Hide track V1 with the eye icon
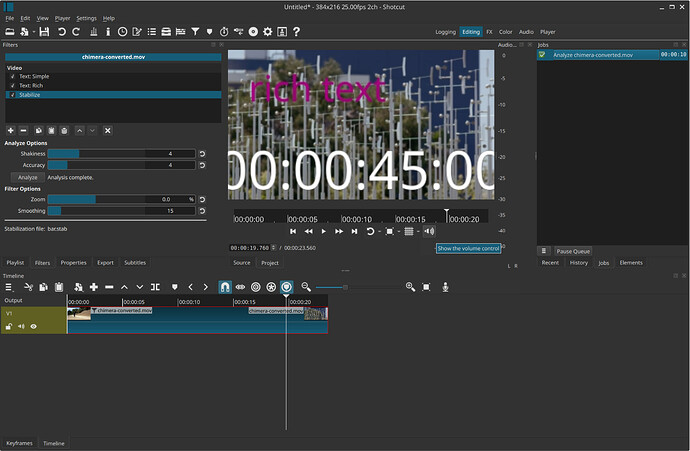 [33, 326]
